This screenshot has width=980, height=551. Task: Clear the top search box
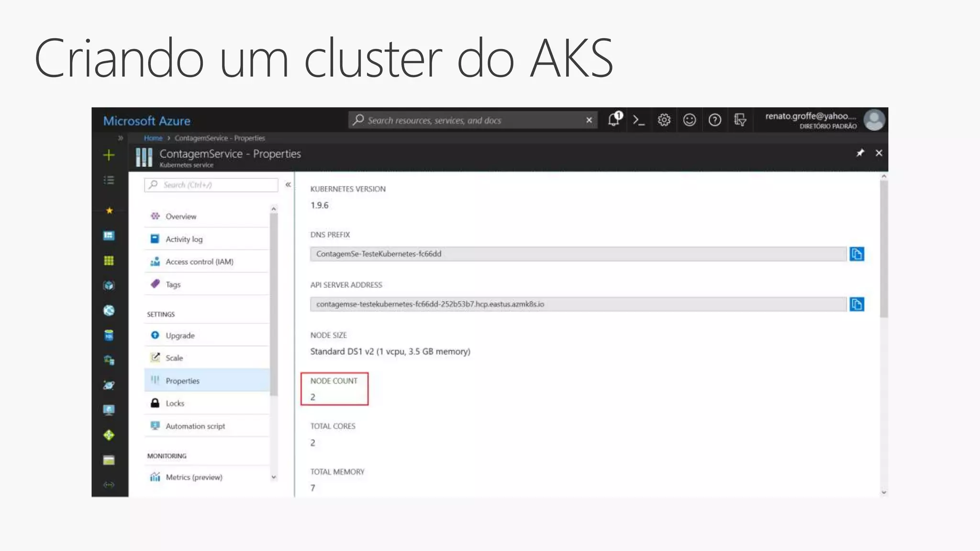(x=589, y=120)
